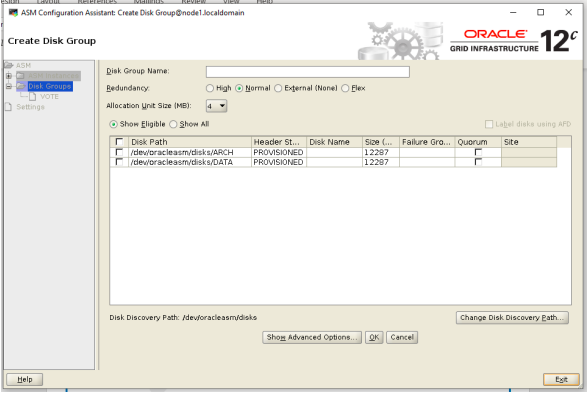This screenshot has height=394, width=588.
Task: Confirm with the OK button
Action: tap(374, 337)
